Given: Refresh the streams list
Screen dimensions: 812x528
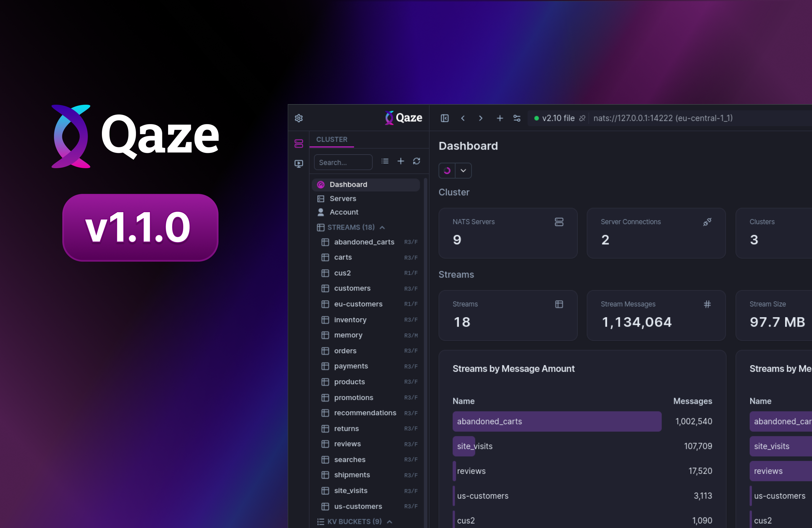Looking at the screenshot, I should [x=417, y=161].
